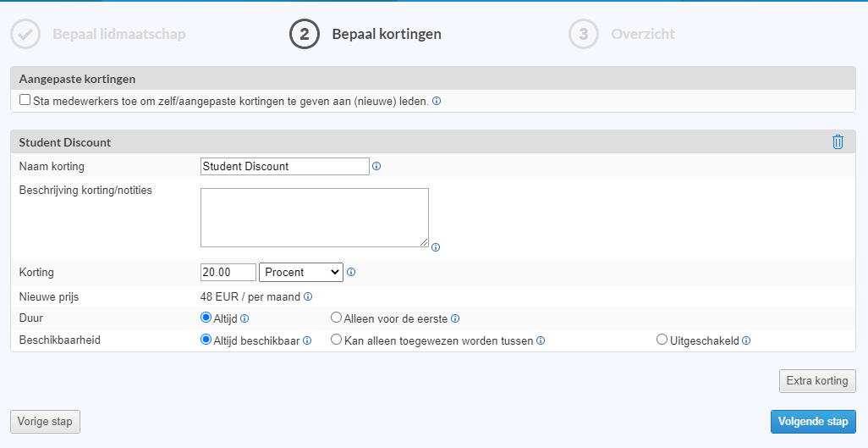Click step 2 circle icon

[305, 34]
